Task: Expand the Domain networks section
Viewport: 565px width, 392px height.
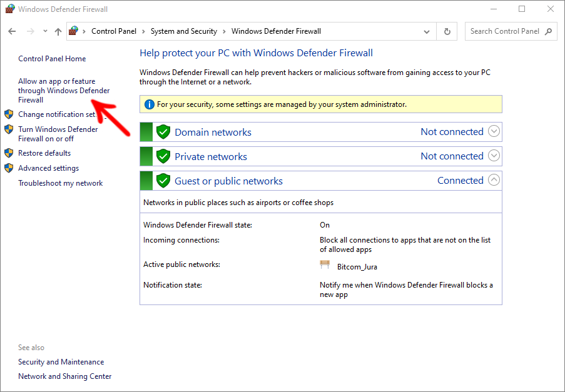Action: [494, 131]
